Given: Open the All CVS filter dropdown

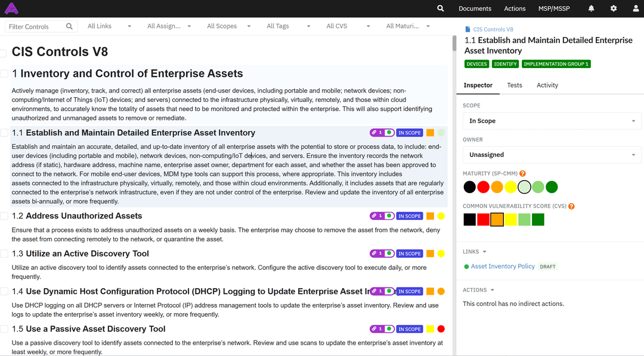Looking at the screenshot, I should coord(348,26).
